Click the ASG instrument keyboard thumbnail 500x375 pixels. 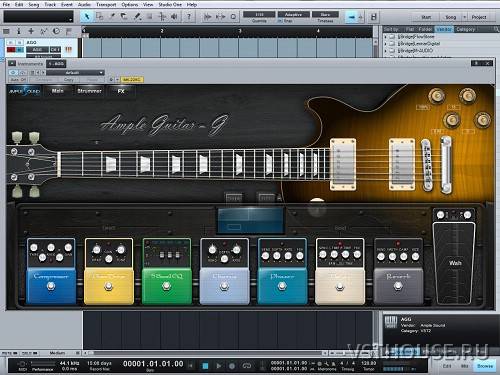click(391, 323)
